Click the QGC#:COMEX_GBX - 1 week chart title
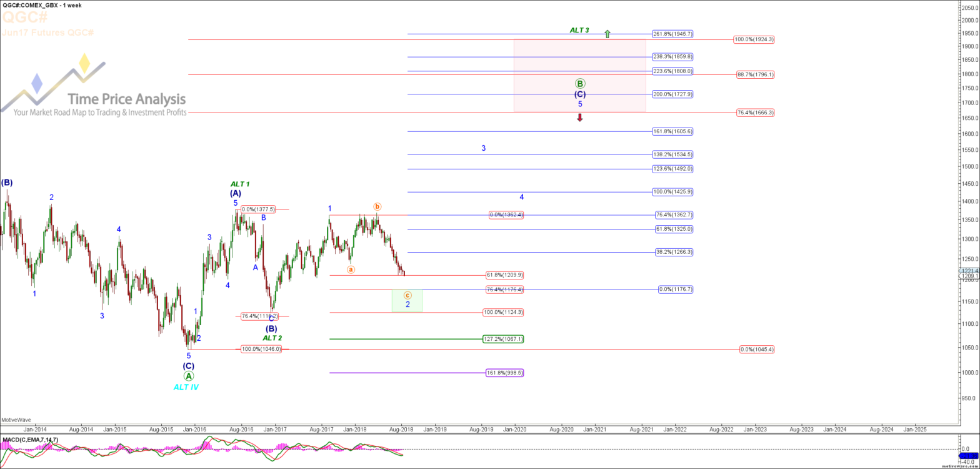 click(x=42, y=5)
